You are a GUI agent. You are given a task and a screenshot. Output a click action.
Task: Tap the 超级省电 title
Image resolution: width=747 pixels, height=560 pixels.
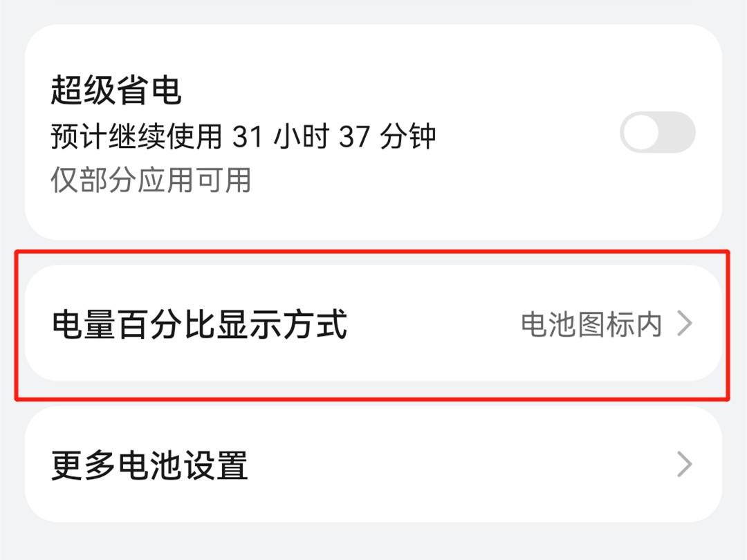click(x=116, y=89)
